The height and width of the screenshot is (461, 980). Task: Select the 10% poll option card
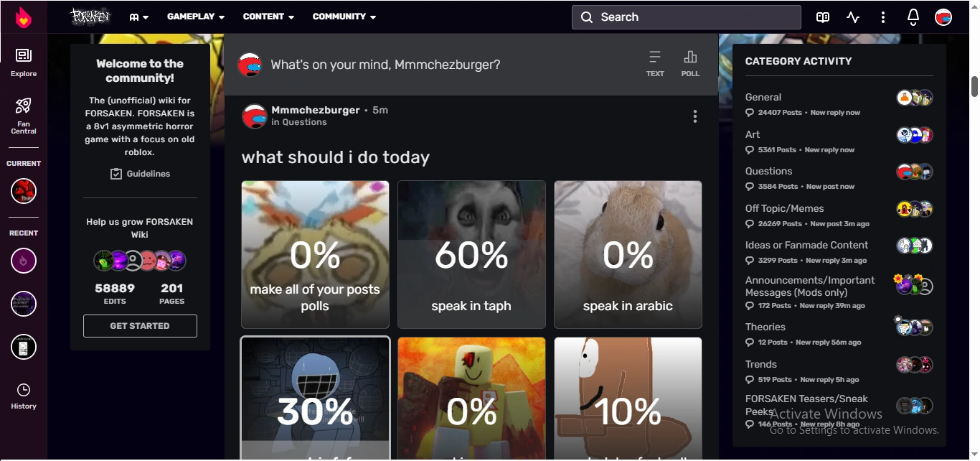coord(628,399)
